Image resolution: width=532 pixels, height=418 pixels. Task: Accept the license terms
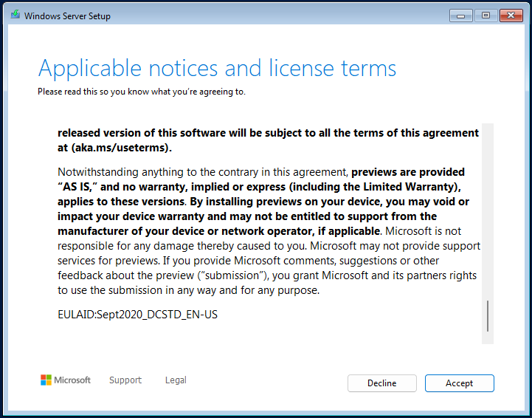coord(460,383)
